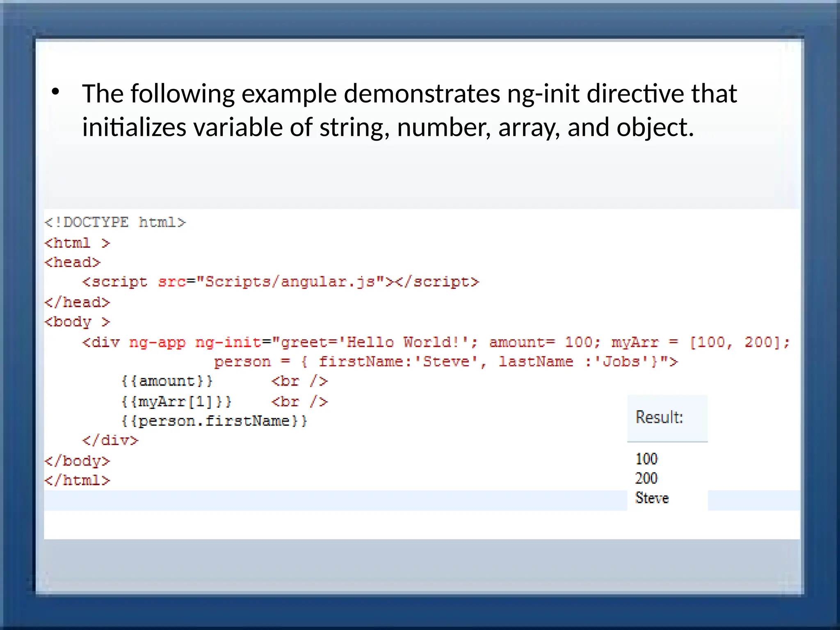Screen dimensions: 840x630
Task: Click the closing '</head>' tag line
Action: pos(77,302)
